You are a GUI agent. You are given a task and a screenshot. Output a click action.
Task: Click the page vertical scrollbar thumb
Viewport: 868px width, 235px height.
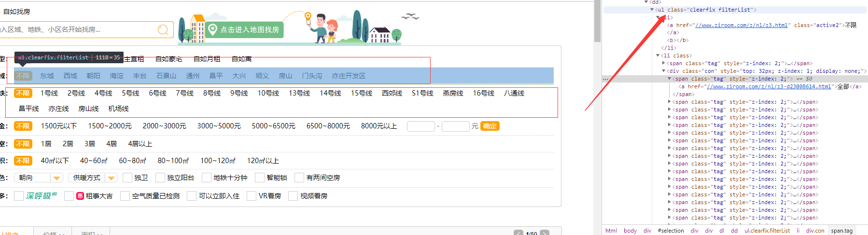597,21
